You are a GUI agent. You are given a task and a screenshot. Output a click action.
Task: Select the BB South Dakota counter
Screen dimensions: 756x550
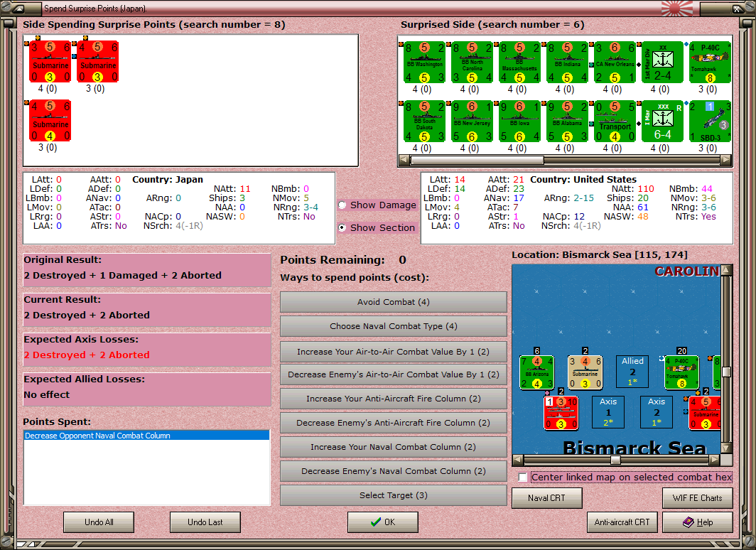click(x=424, y=122)
